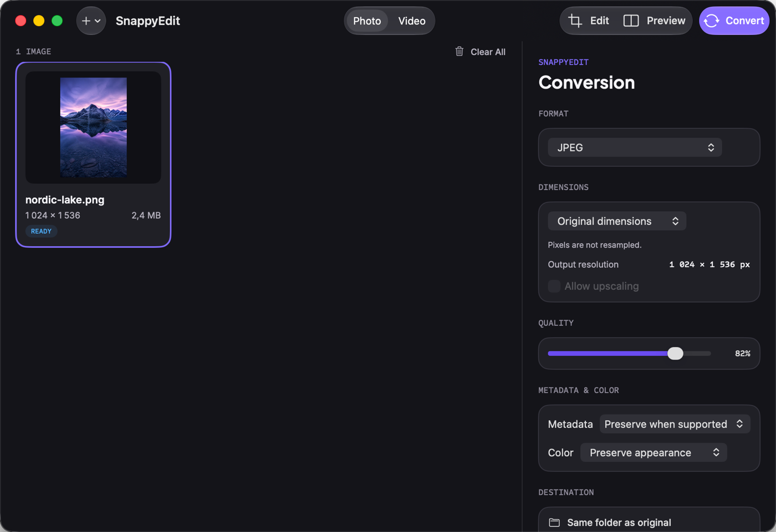Click the Quality slider handle
Screen dimensions: 776x532
[x=675, y=354]
